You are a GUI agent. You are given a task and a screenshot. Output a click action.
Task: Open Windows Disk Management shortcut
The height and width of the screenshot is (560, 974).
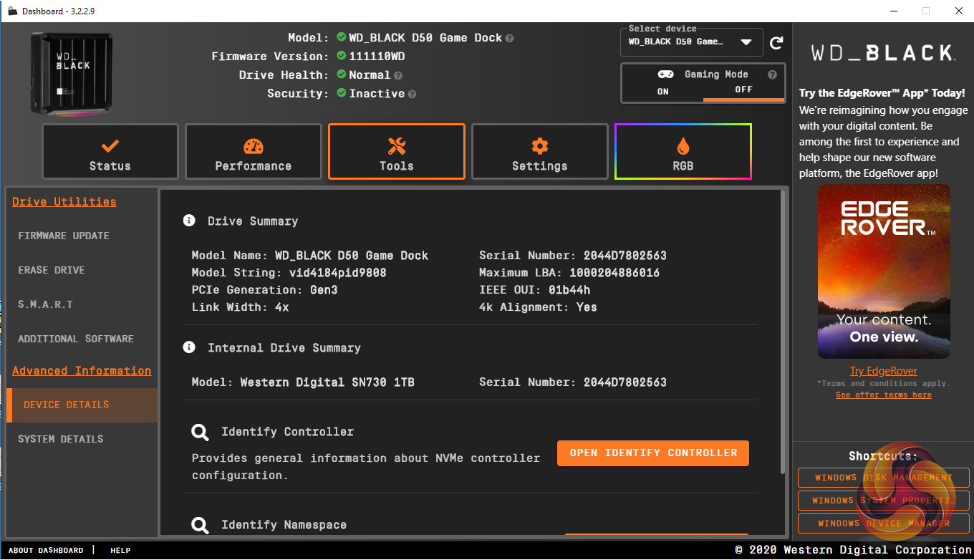coord(883,478)
